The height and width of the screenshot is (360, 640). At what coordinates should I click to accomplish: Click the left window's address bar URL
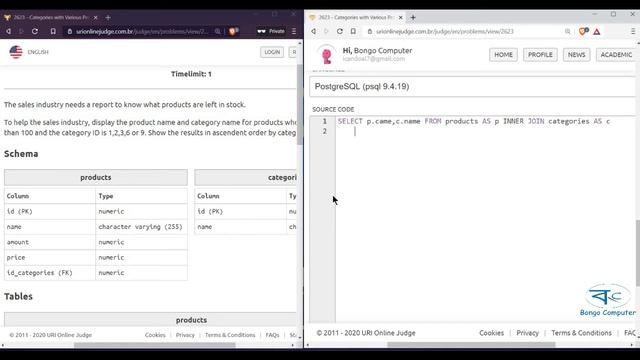tap(142, 31)
